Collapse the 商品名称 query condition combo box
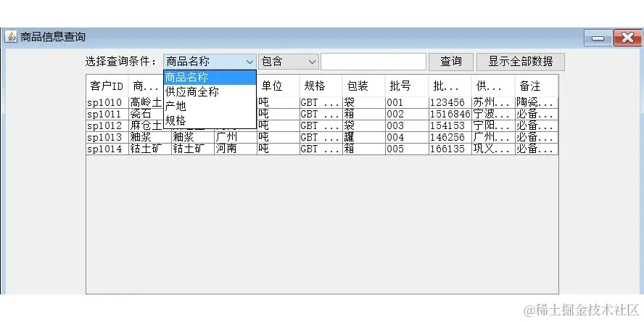This screenshot has height=322, width=644. [210, 62]
